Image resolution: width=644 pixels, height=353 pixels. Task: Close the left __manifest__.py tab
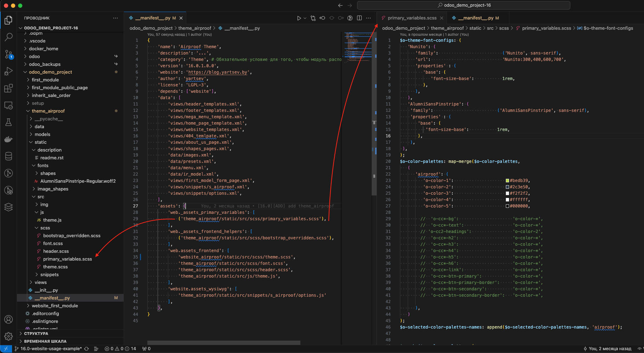[x=181, y=18]
